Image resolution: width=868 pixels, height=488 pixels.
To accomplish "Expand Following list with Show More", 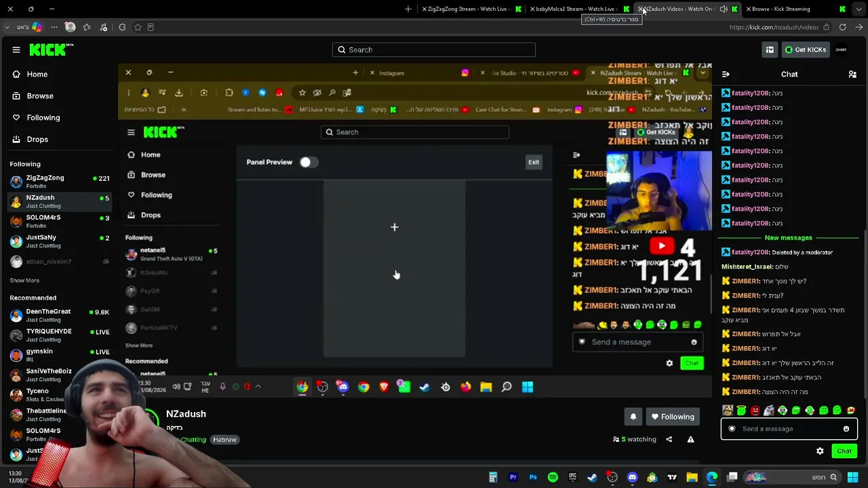I will (x=24, y=280).
